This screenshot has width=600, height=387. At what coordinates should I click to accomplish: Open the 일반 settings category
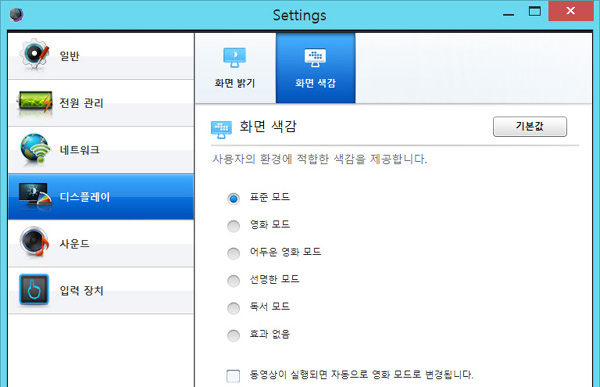pyautogui.click(x=101, y=56)
